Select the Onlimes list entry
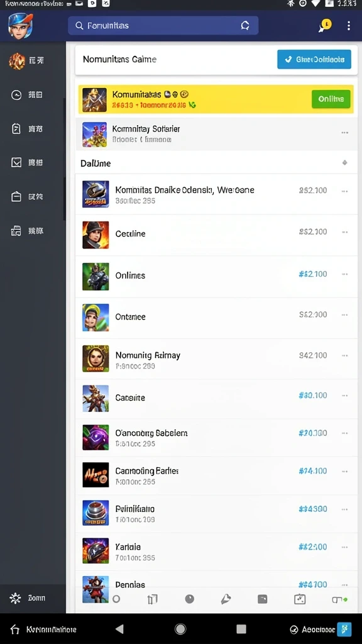Viewport: 362px width, 644px height. (216, 277)
